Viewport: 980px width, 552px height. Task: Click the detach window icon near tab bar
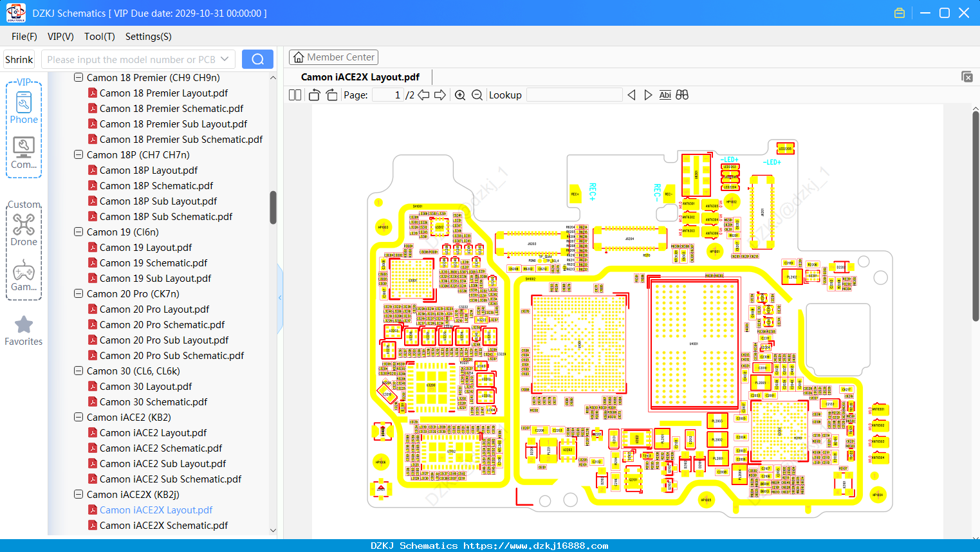coord(967,77)
